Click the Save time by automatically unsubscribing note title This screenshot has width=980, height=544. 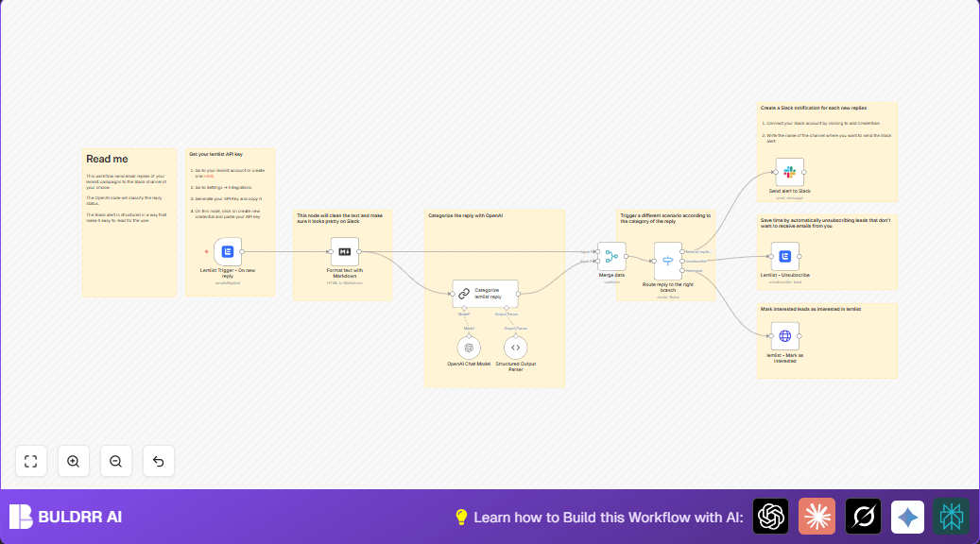(x=825, y=223)
